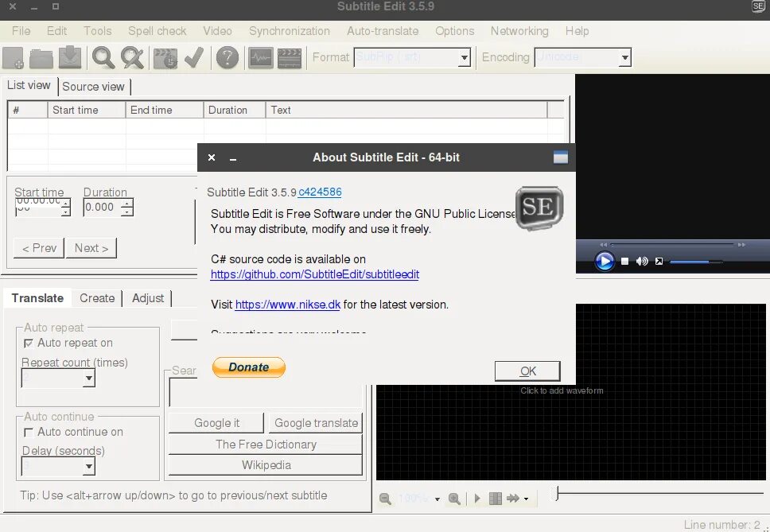Click the Start time column header

(87, 110)
